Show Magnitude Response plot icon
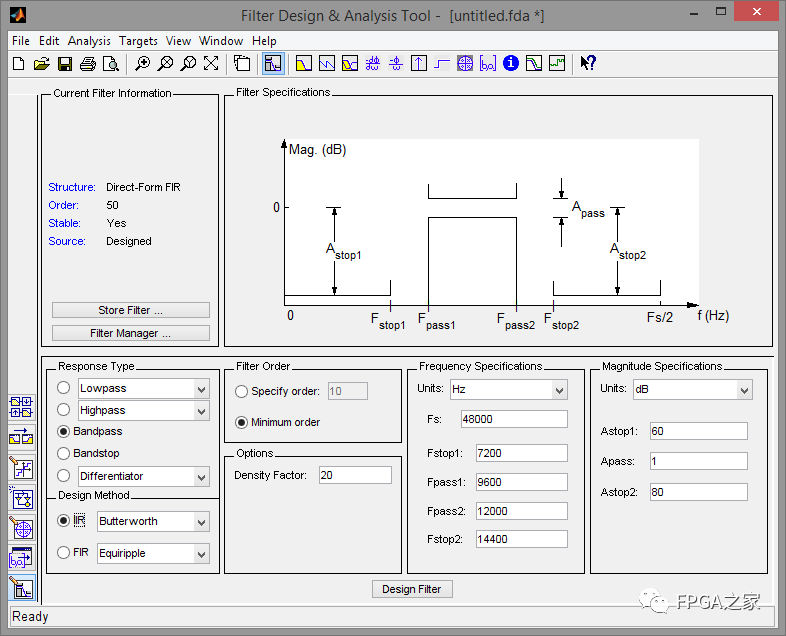 pos(304,64)
